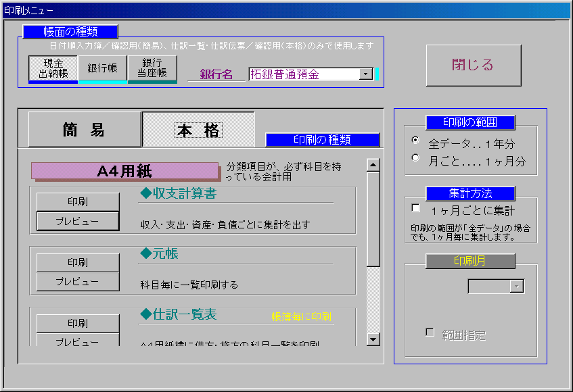
Task: Select the 銀行当座帳 ledger button
Action: 152,68
